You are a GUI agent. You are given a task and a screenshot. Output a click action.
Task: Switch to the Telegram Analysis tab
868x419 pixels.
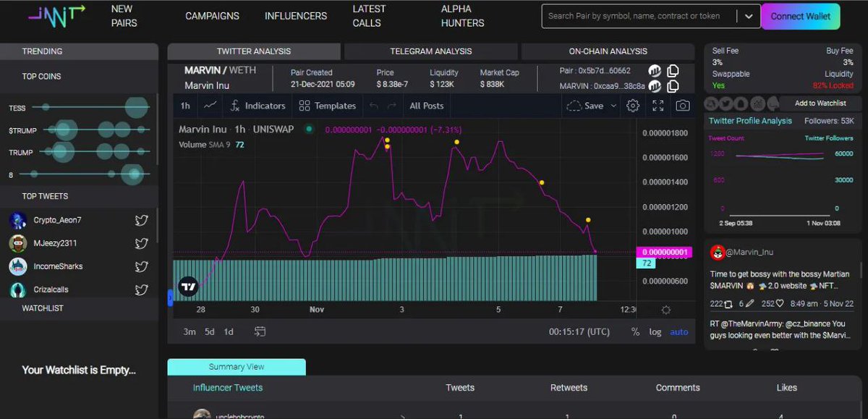point(431,51)
